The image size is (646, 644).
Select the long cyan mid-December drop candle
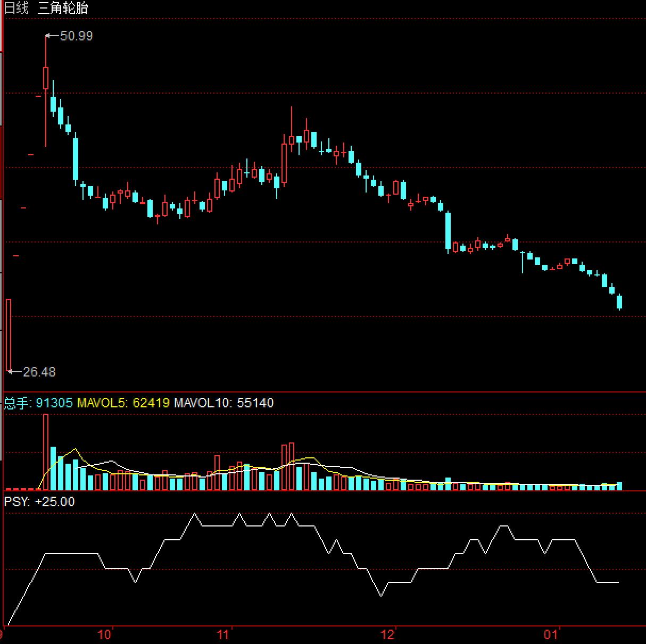click(x=448, y=230)
